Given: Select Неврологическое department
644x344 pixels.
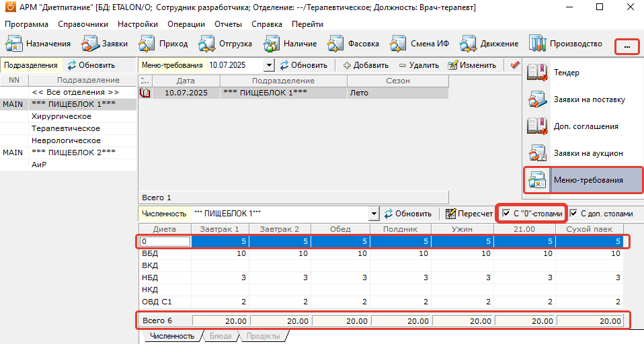Looking at the screenshot, I should tap(68, 140).
